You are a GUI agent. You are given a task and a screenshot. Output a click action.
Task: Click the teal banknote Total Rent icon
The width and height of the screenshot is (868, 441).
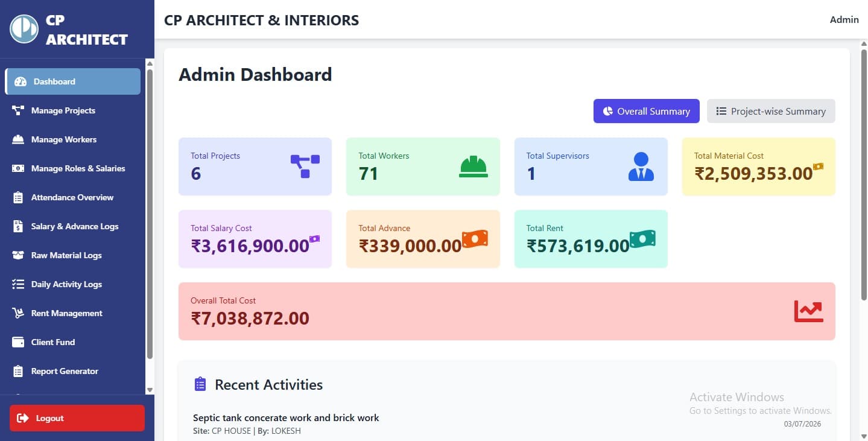(x=642, y=239)
